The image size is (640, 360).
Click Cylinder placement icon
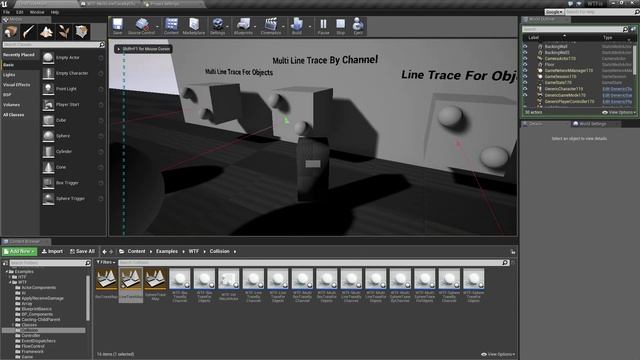click(x=48, y=151)
